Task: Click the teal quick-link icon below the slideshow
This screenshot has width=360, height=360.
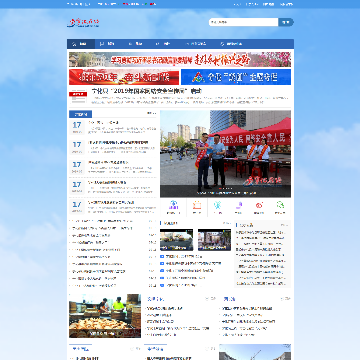Action: 217,205
